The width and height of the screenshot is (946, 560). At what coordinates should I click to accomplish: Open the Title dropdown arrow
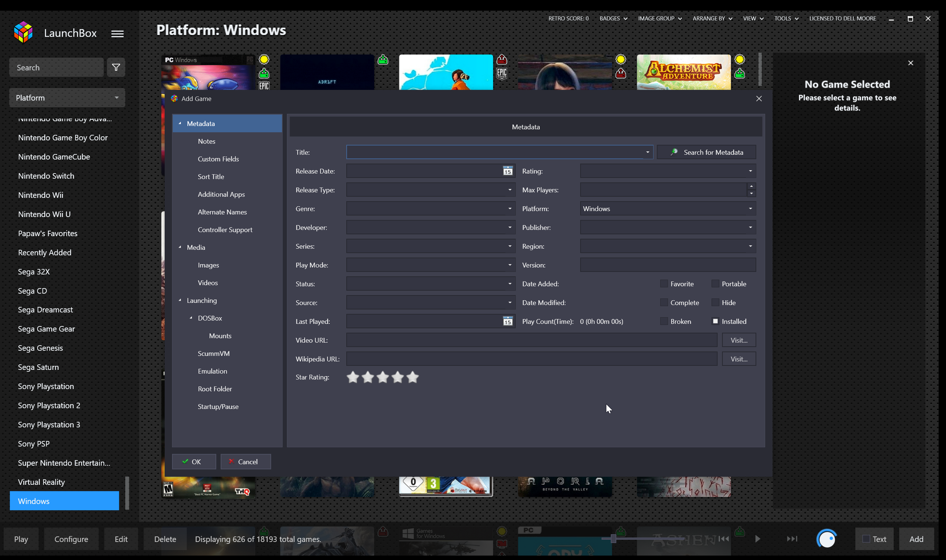(648, 152)
